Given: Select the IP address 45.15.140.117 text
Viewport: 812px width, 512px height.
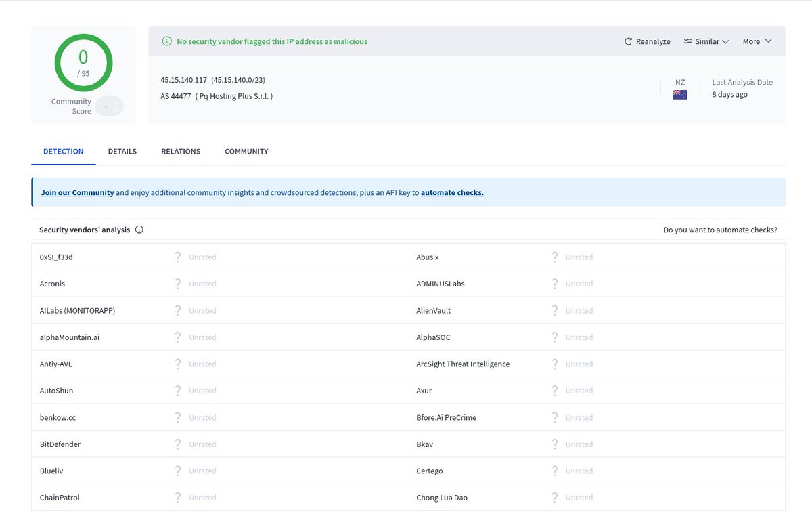Looking at the screenshot, I should [184, 80].
